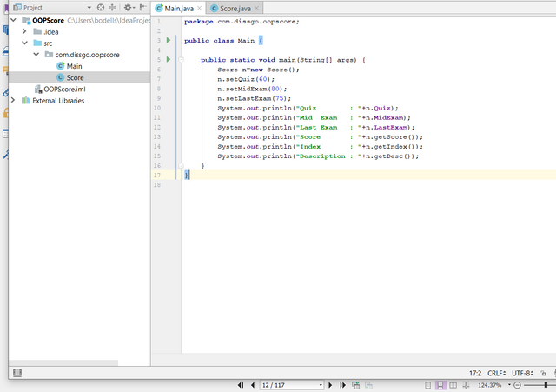This screenshot has width=556, height=392.
Task: Click the println line printing n.Quiz
Action: point(308,108)
